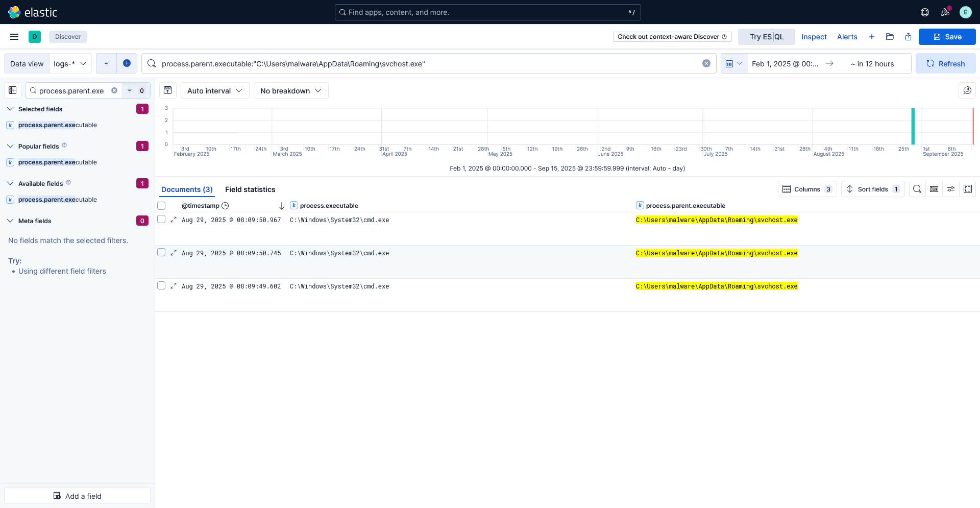Image resolution: width=980 pixels, height=508 pixels.
Task: Open the hamburger navigation menu
Action: click(14, 37)
